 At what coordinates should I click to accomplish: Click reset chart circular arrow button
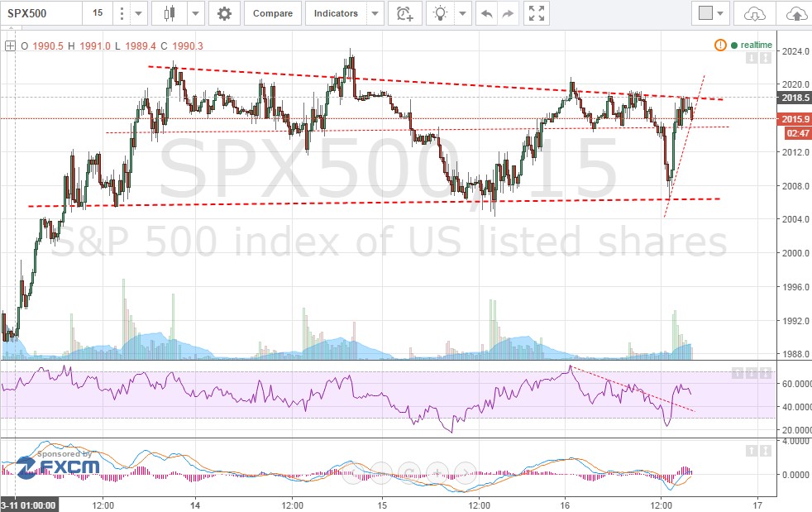pos(409,472)
